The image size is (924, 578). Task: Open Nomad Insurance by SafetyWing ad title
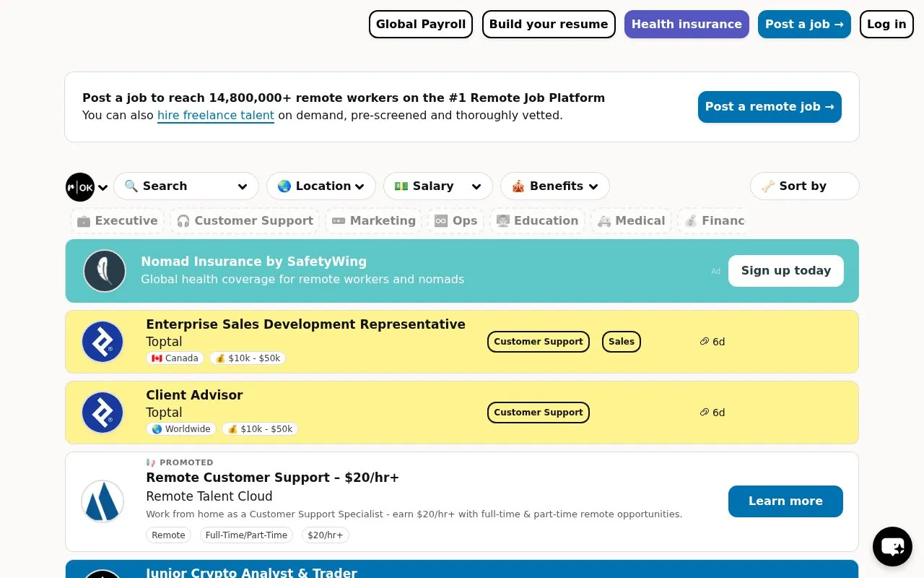pyautogui.click(x=253, y=262)
